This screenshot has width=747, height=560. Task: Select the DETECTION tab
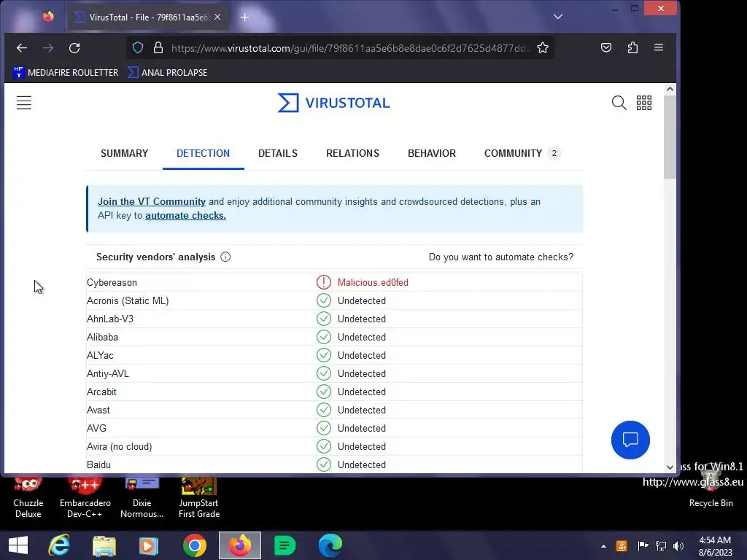204,153
